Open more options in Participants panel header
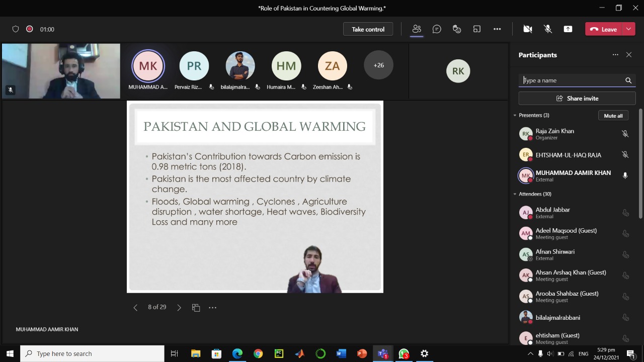This screenshot has width=644, height=362. 615,55
